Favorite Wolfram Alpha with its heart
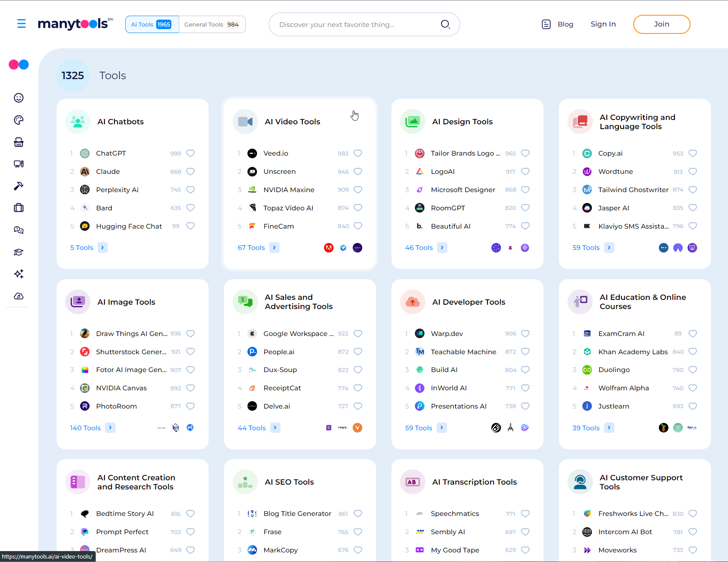 click(x=693, y=388)
